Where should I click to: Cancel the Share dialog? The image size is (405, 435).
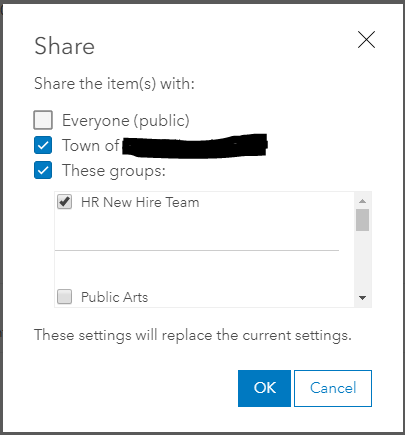[x=333, y=388]
